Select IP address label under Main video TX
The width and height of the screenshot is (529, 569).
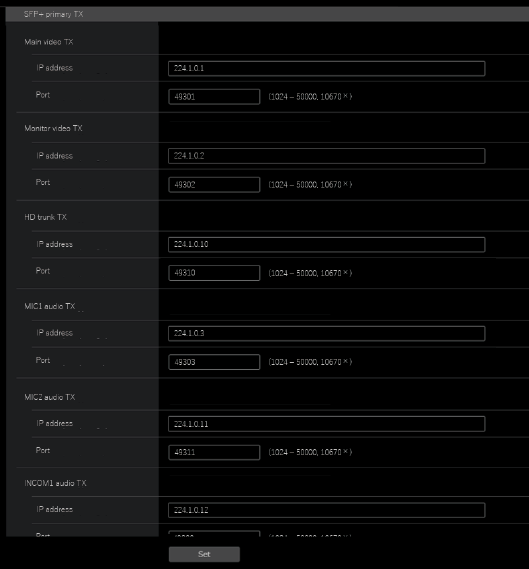click(x=54, y=68)
